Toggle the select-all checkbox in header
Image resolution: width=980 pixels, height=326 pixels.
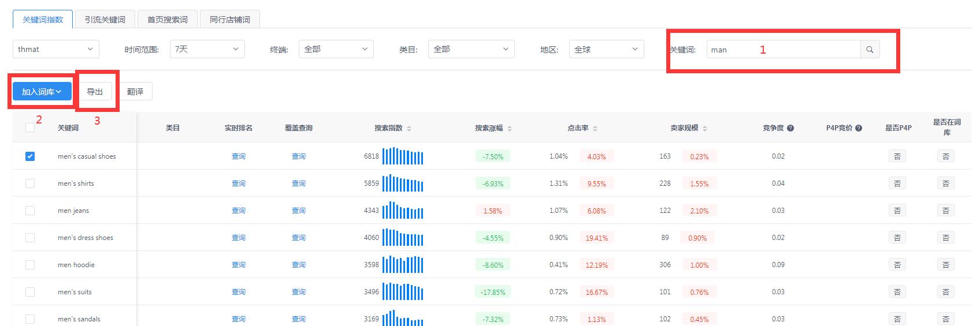pyautogui.click(x=30, y=128)
